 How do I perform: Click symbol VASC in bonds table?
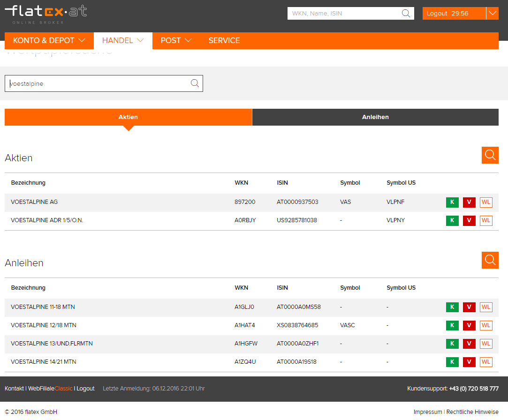coord(348,325)
